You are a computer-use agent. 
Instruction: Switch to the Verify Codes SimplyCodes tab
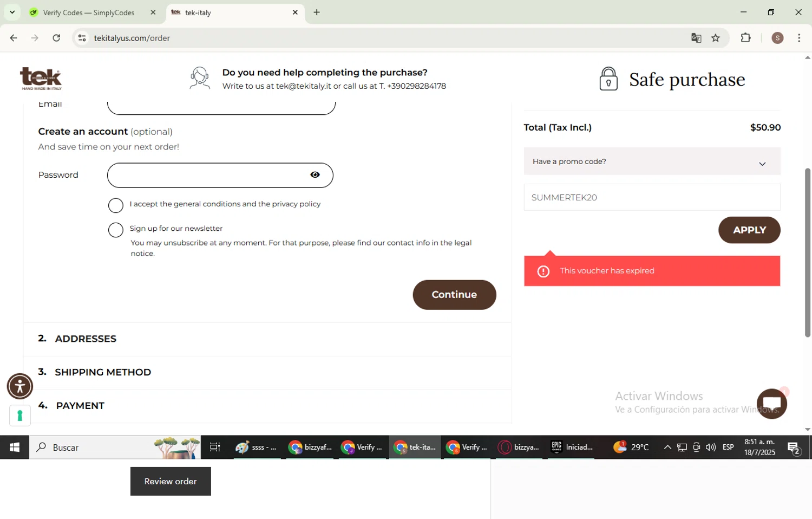92,12
